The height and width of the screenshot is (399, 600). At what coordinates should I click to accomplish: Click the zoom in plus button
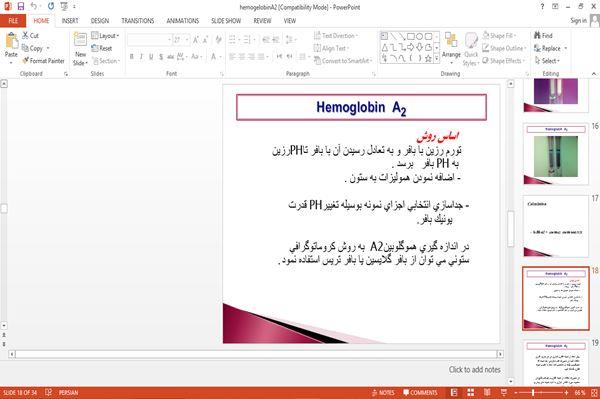point(566,392)
